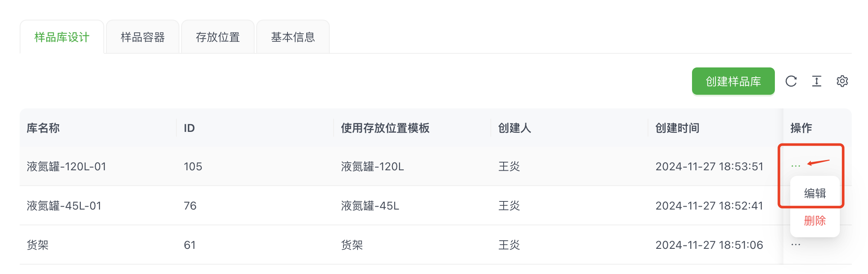Click the refresh icon to reload the table

(x=792, y=81)
